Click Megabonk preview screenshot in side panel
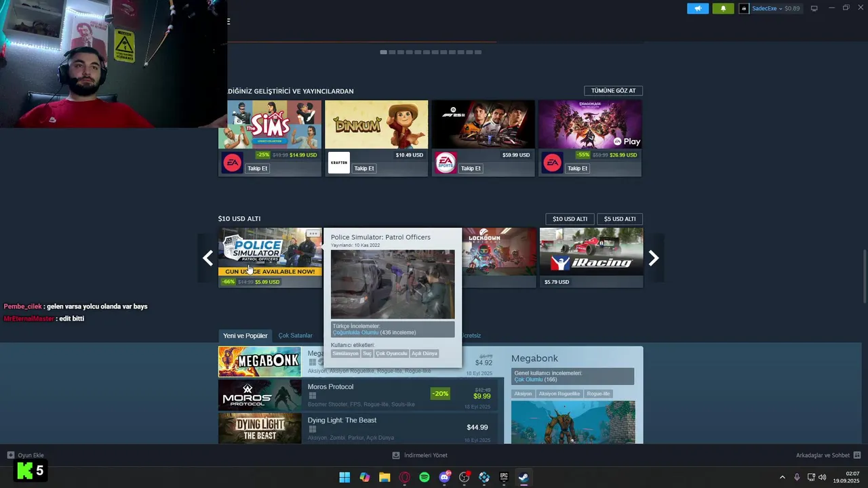The width and height of the screenshot is (868, 488). coord(573,422)
